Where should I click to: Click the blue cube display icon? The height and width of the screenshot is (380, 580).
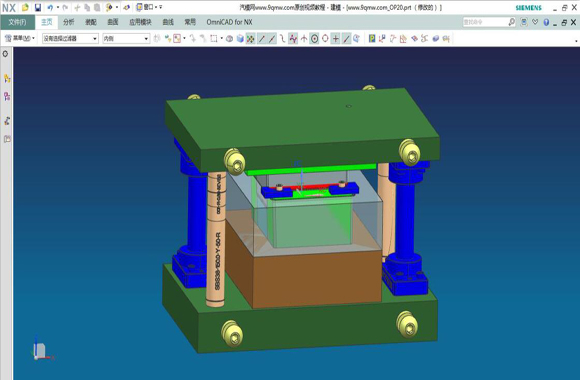[240, 38]
